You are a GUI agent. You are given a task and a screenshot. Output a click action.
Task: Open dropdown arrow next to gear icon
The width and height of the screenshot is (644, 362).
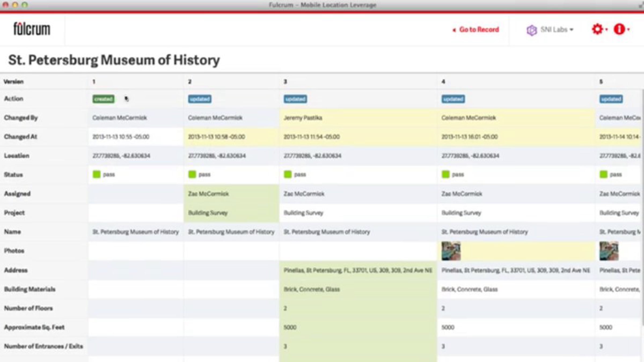tap(607, 29)
